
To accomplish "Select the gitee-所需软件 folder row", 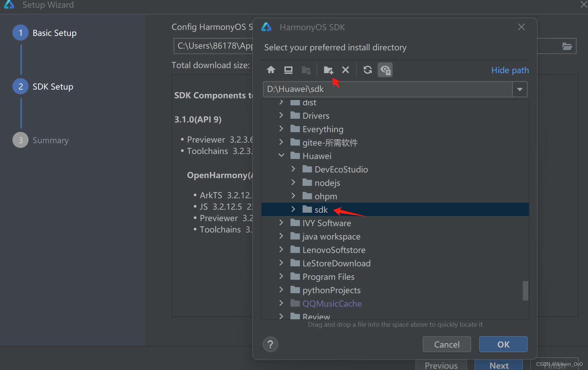I will [395, 142].
